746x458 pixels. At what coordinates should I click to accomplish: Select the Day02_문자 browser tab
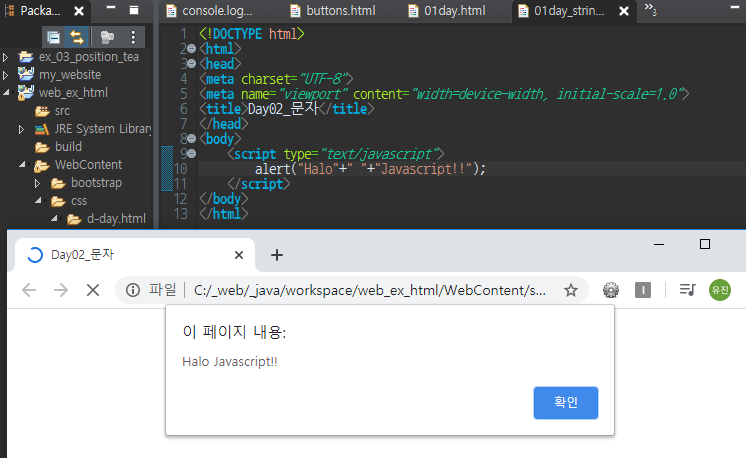tap(135, 255)
